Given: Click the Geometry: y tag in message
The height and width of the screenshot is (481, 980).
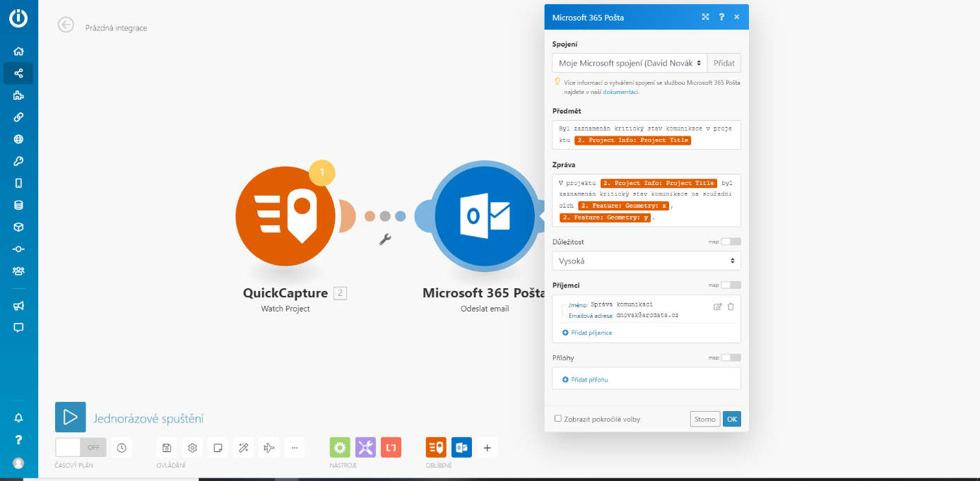Looking at the screenshot, I should pyautogui.click(x=606, y=218).
